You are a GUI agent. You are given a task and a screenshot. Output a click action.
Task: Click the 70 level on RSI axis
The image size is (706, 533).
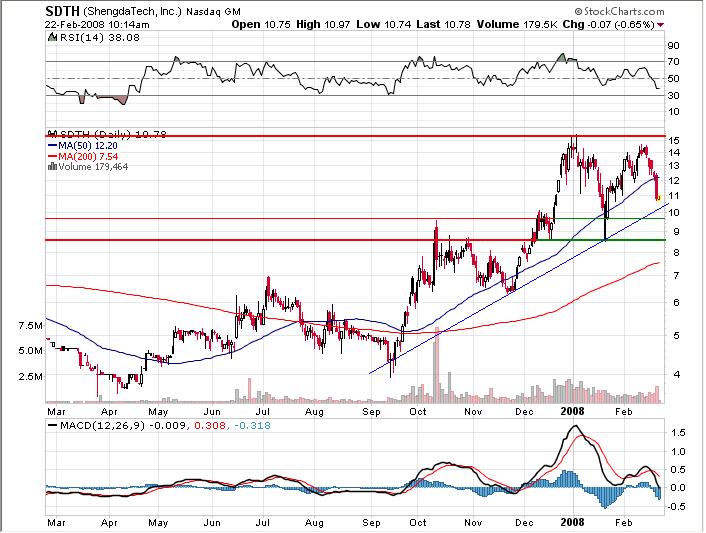pos(673,62)
